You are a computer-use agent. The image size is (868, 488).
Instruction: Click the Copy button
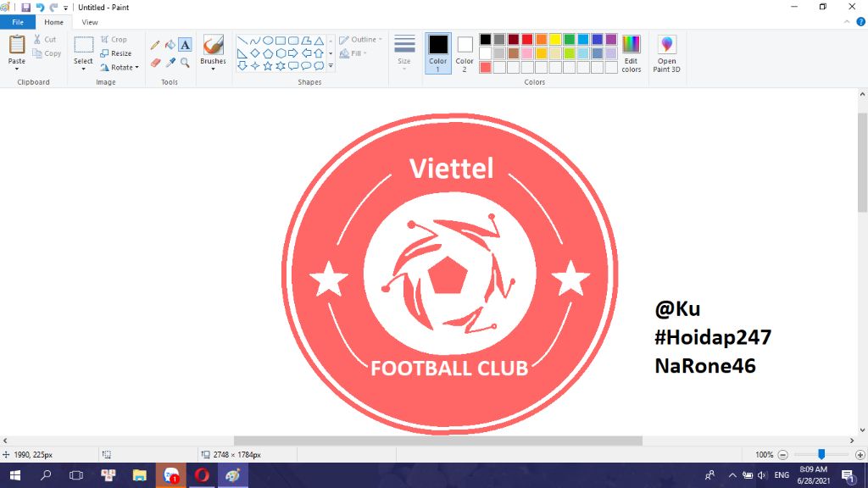(x=47, y=53)
